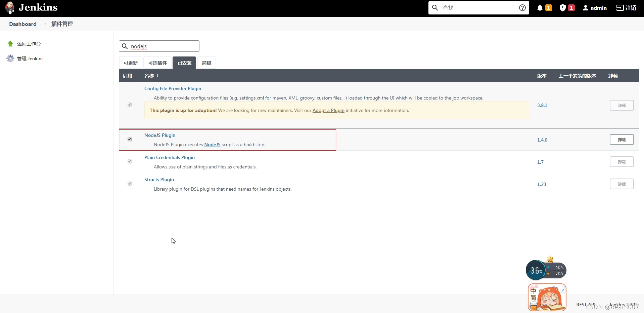Switch to the 可选插件 tab
Screen dimensions: 644x313
tap(157, 63)
